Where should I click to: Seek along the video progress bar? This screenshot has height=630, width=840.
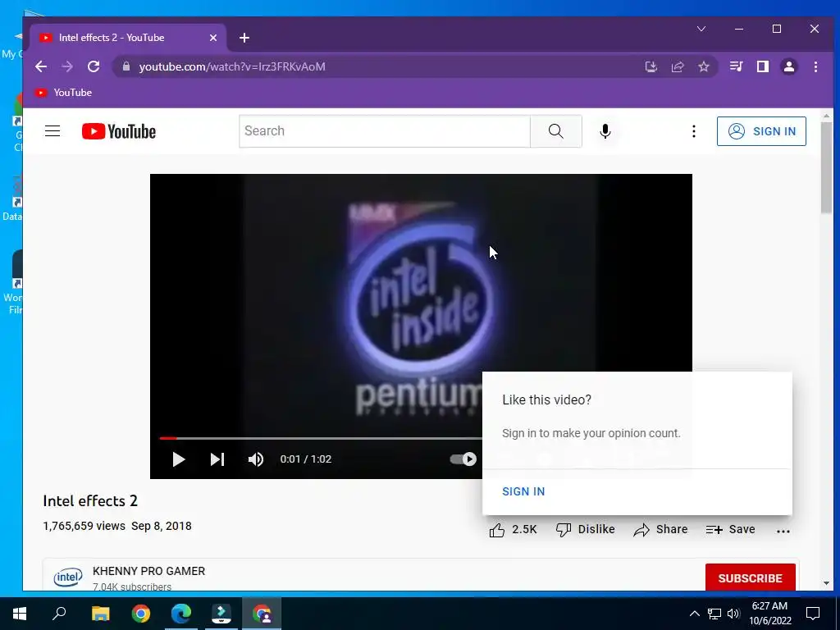[321, 438]
